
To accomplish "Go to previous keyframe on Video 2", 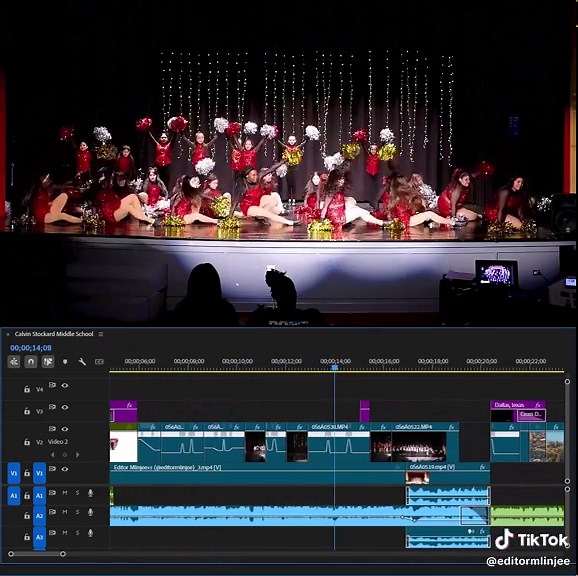I will (52, 455).
